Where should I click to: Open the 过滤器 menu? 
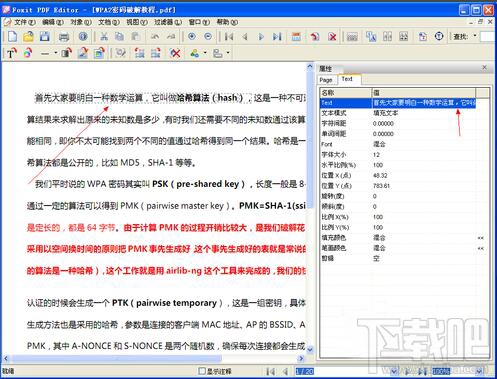168,22
